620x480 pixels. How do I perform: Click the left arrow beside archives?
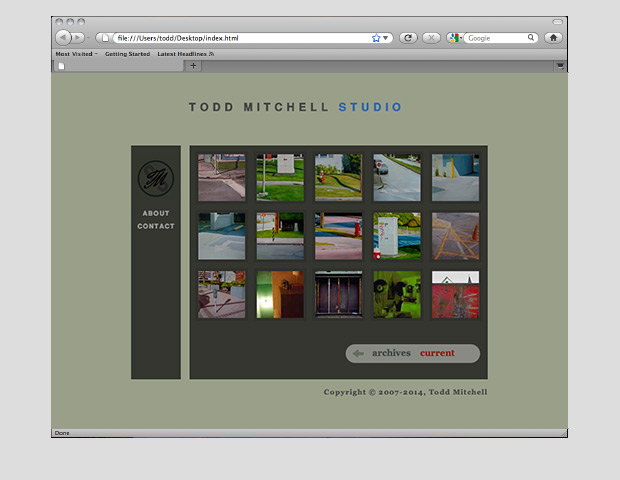tap(358, 353)
